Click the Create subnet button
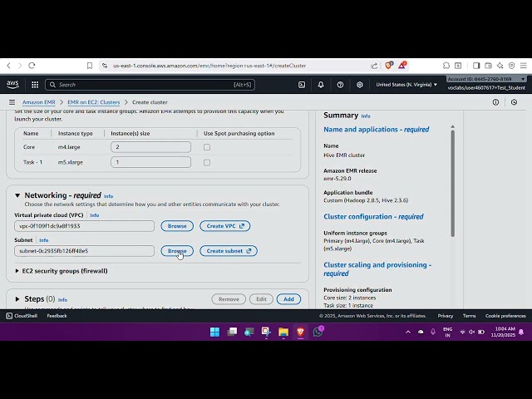Viewport: 532px width, 399px height. [x=229, y=251]
